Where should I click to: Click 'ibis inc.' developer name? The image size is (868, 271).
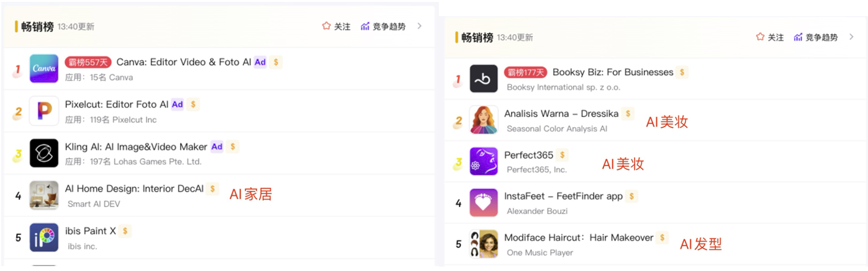click(83, 246)
